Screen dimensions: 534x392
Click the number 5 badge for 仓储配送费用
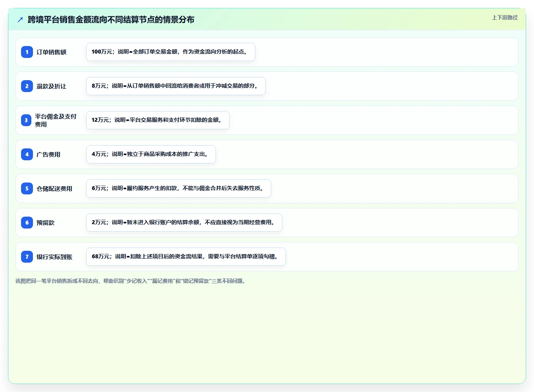point(27,188)
